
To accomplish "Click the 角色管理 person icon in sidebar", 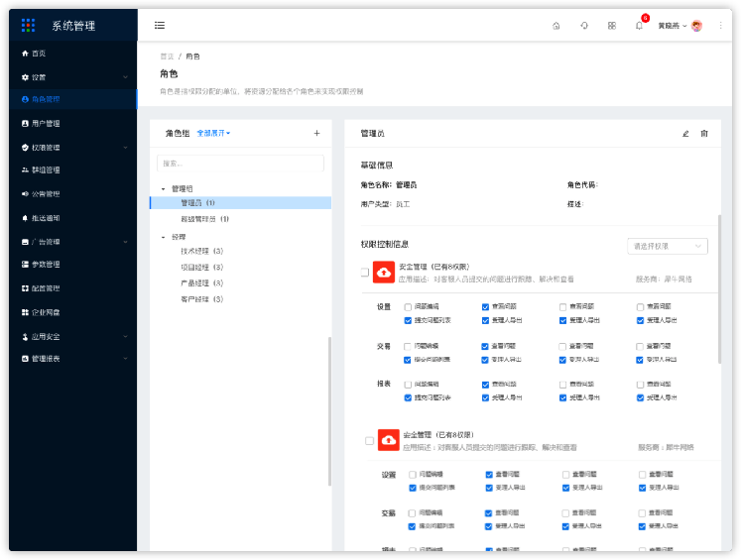I will coord(25,99).
